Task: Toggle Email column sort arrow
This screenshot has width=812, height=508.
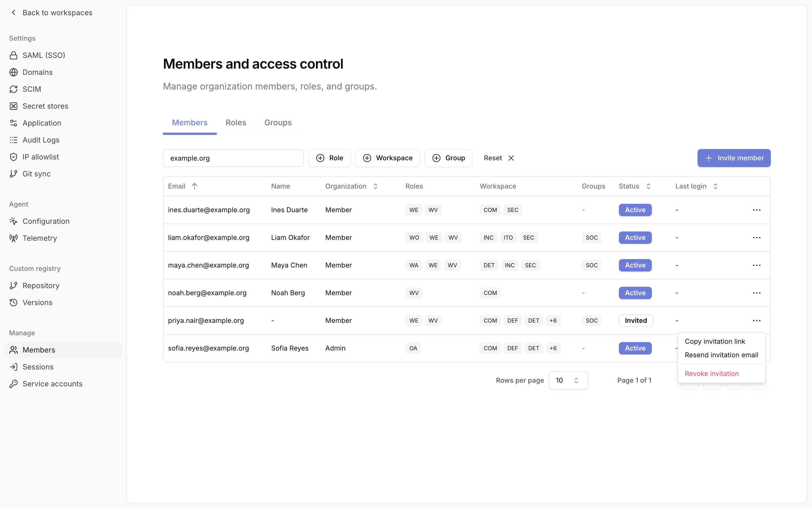Action: 194,186
